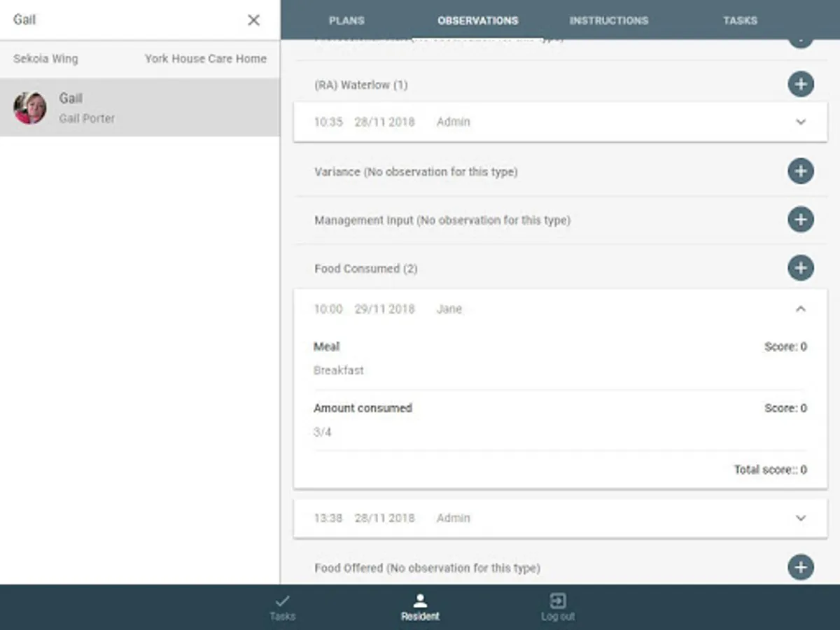The height and width of the screenshot is (630, 840).
Task: Click Gail Porter's profile photo
Action: coord(30,108)
